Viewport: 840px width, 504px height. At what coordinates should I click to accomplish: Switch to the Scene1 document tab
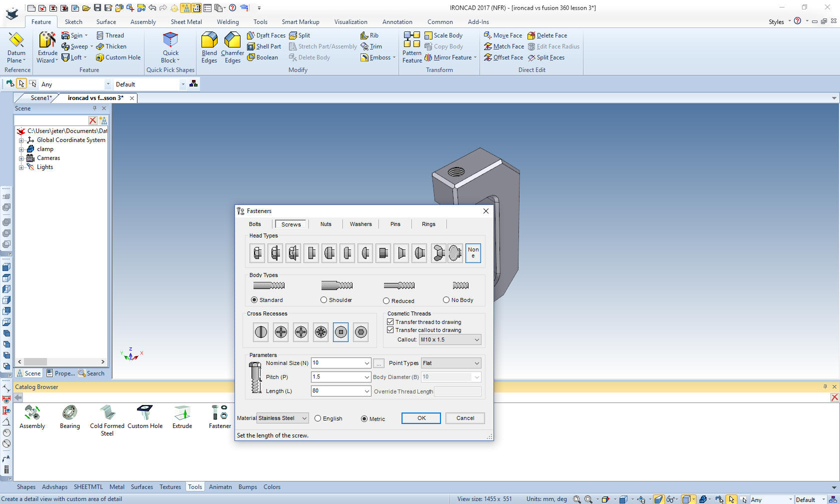pos(40,98)
